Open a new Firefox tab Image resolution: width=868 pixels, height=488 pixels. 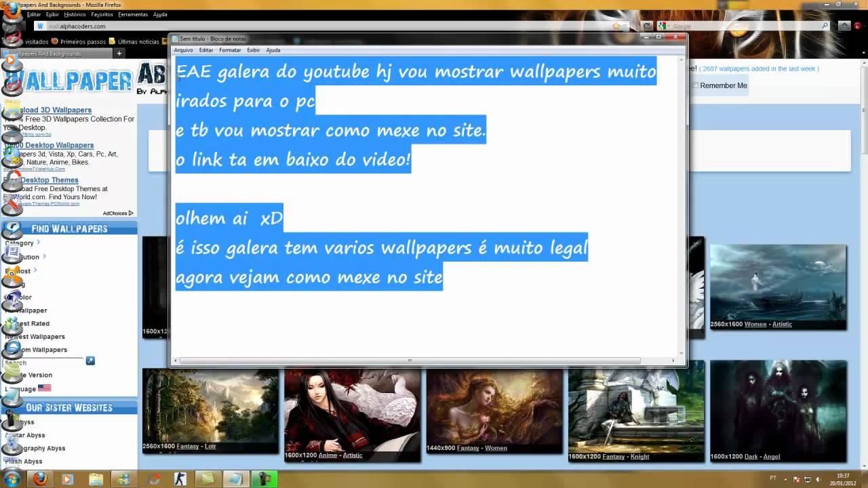pyautogui.click(x=119, y=54)
